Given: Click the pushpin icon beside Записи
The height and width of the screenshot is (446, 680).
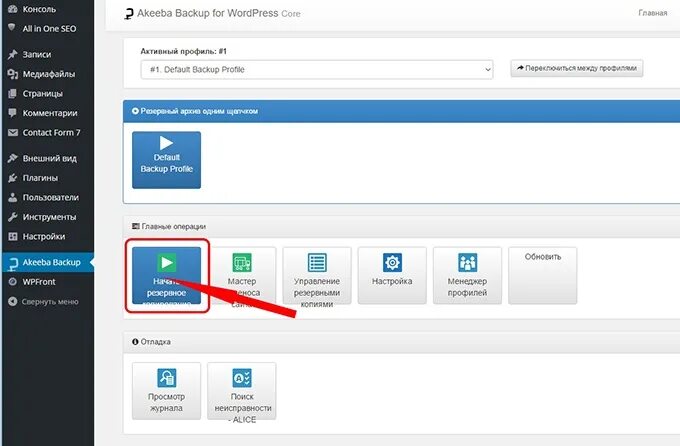Looking at the screenshot, I should [x=13, y=54].
